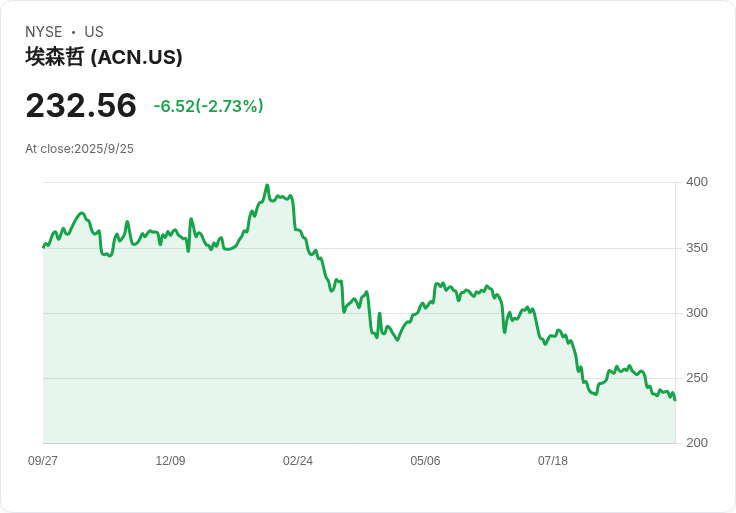This screenshot has width=736, height=513.
Task: Click the 250 y-axis label
Action: (x=697, y=378)
